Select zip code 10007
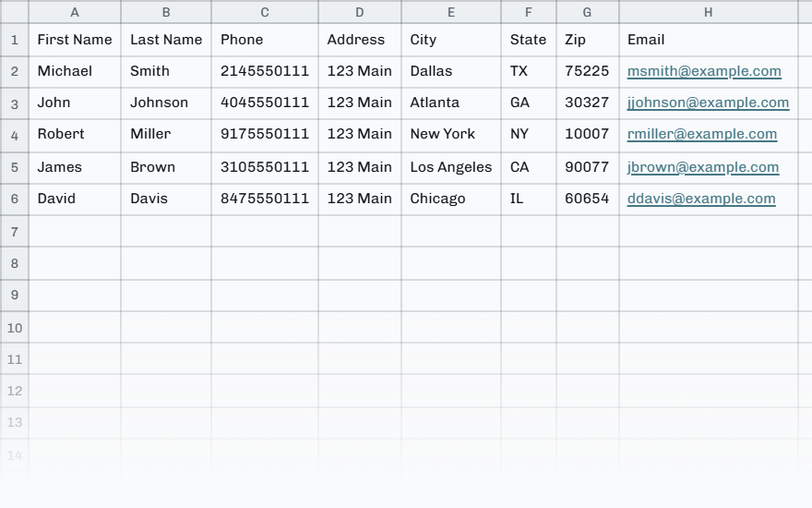The height and width of the screenshot is (508, 812). tap(587, 135)
